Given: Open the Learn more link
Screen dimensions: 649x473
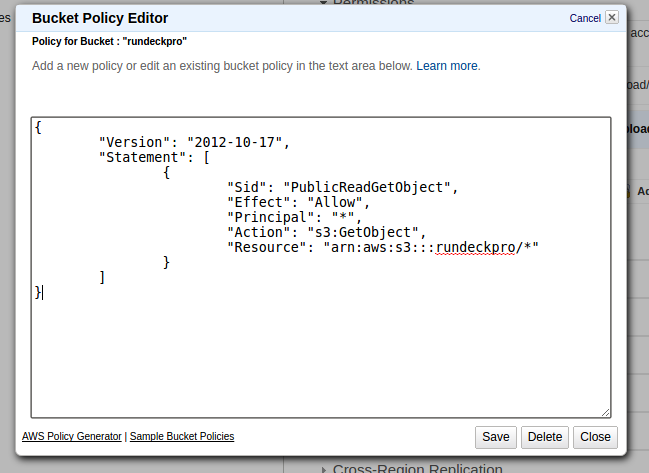Looking at the screenshot, I should click(x=447, y=66).
